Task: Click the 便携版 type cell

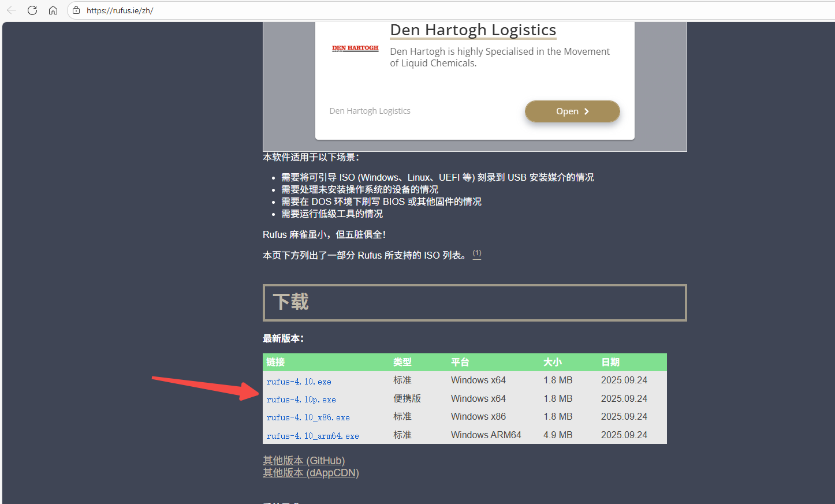Action: [x=407, y=398]
